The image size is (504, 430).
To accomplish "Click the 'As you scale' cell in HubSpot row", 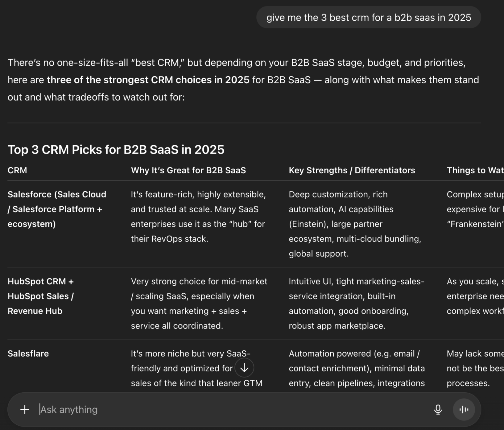I will [475, 296].
